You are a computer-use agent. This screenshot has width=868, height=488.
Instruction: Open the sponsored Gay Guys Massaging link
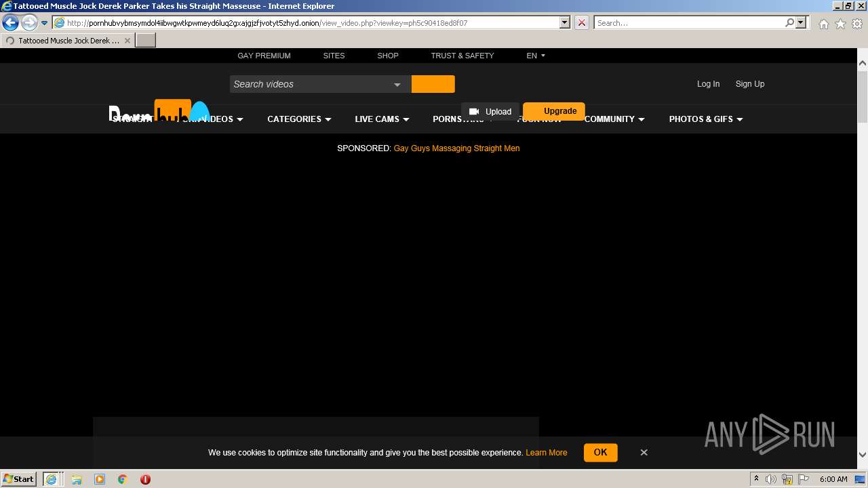pyautogui.click(x=456, y=148)
